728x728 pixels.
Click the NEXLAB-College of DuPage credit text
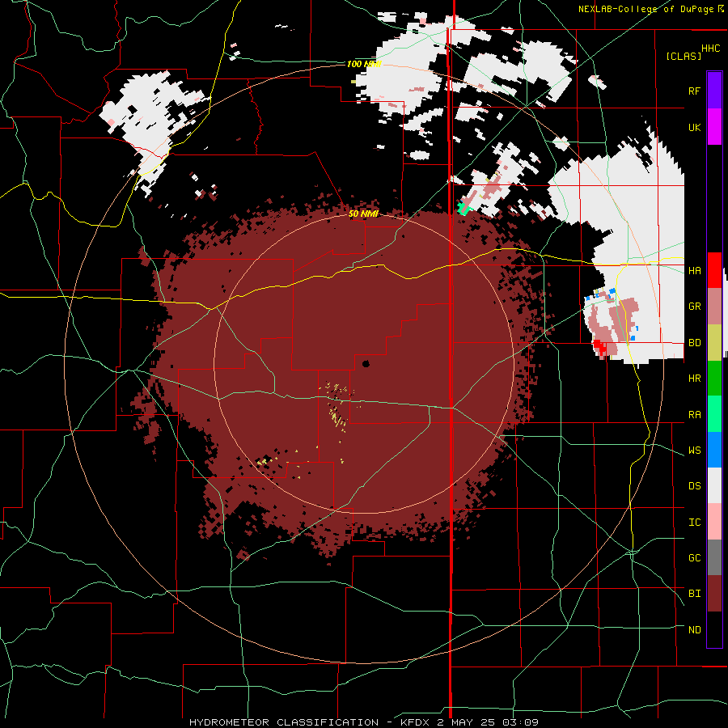pyautogui.click(x=647, y=9)
